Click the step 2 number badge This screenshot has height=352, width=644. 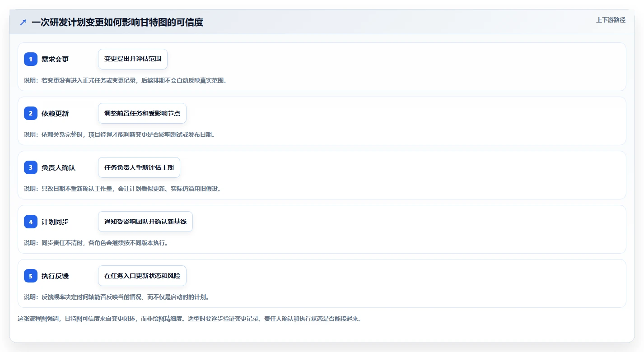31,113
